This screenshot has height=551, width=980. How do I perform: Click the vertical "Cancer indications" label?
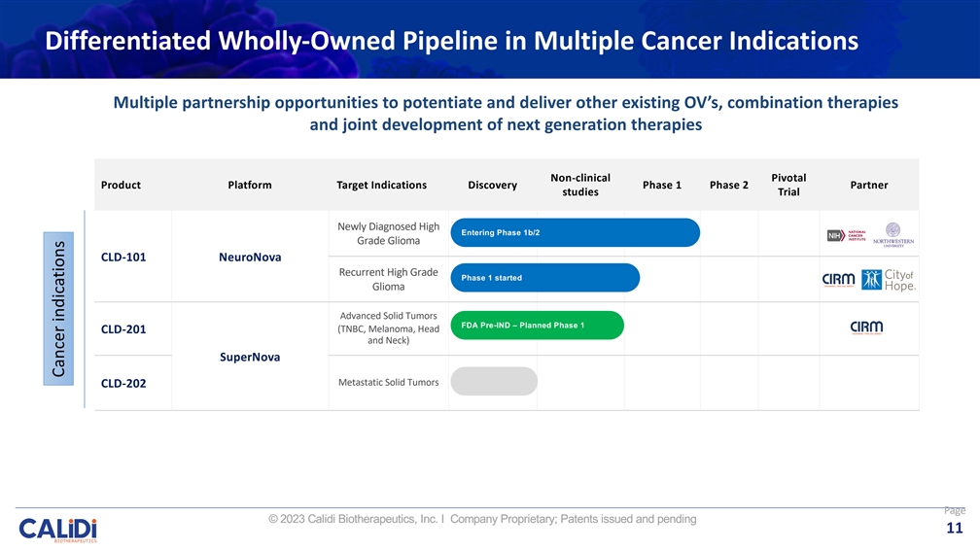coord(59,307)
